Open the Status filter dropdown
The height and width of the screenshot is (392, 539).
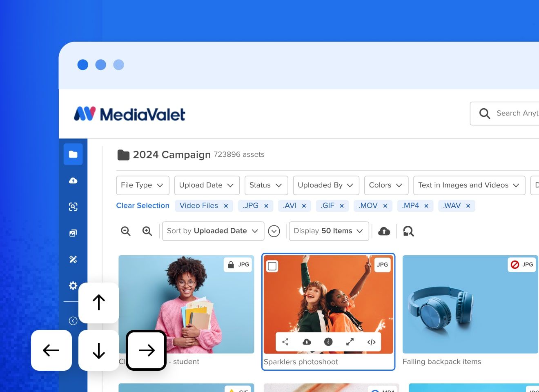click(x=266, y=185)
